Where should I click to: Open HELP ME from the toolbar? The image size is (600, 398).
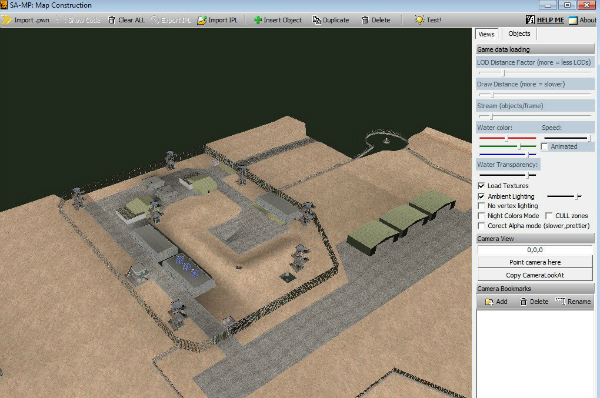(x=545, y=20)
